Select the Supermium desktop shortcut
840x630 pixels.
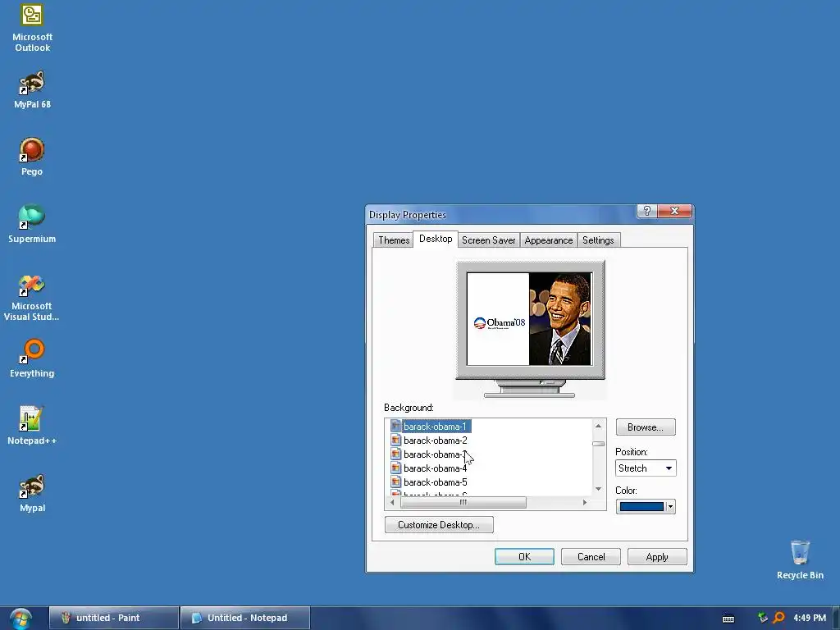[32, 224]
